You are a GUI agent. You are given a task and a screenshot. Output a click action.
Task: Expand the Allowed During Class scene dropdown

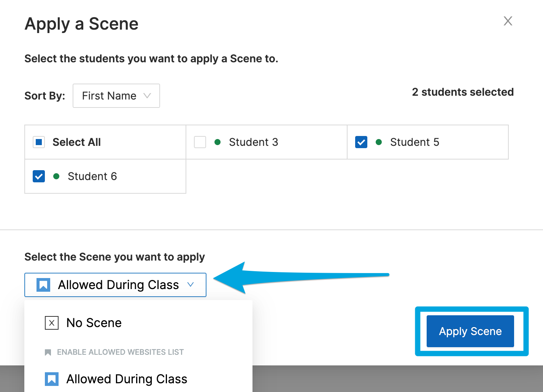(x=115, y=285)
